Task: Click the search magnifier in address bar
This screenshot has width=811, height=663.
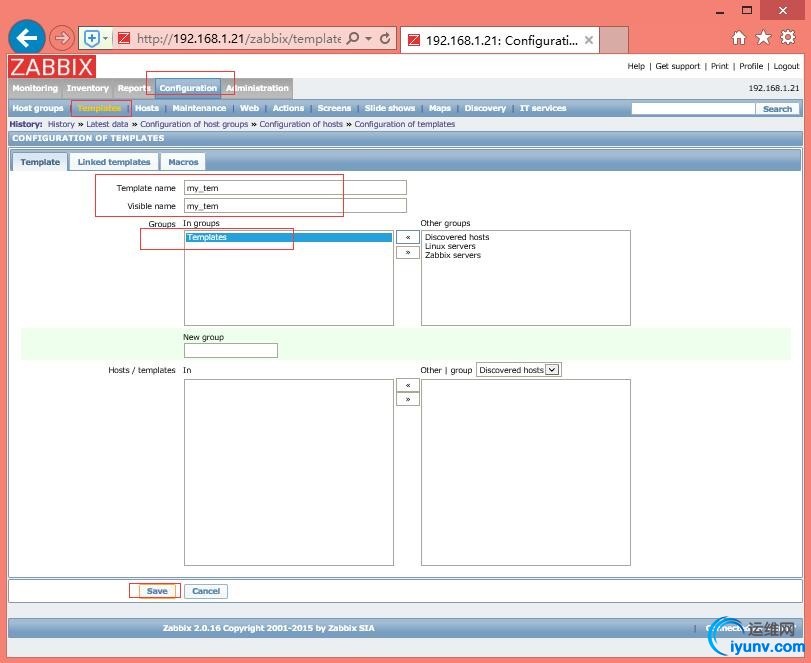Action: point(353,38)
